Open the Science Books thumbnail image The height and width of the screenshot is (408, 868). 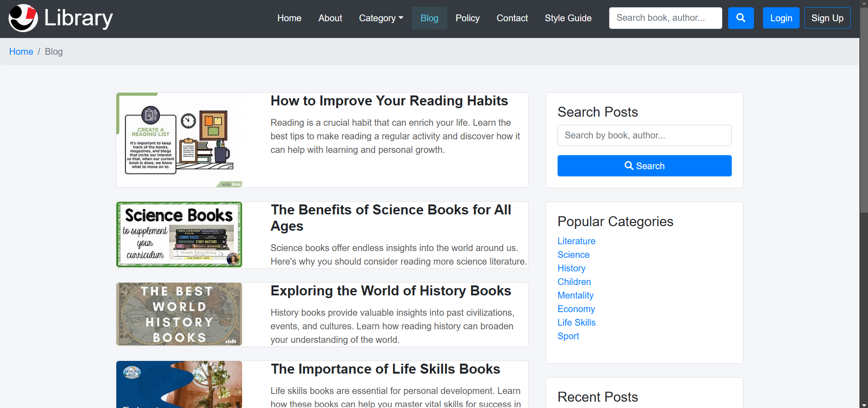(179, 234)
